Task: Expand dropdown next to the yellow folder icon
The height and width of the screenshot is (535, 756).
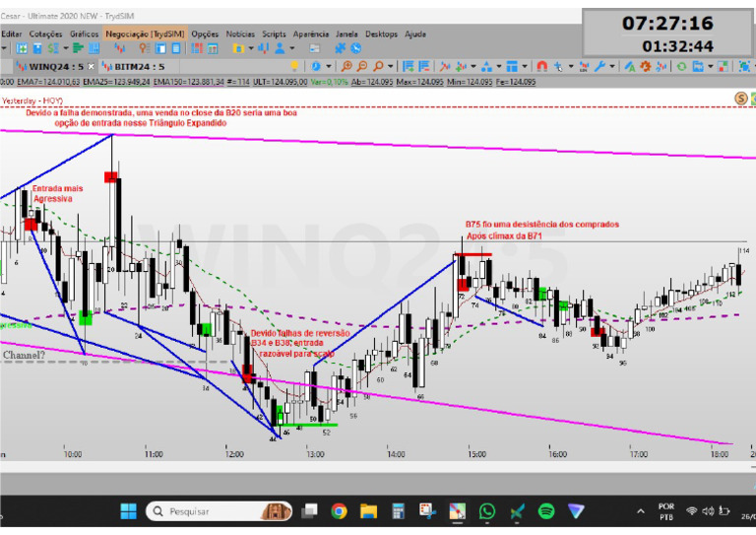Action: pos(251,48)
